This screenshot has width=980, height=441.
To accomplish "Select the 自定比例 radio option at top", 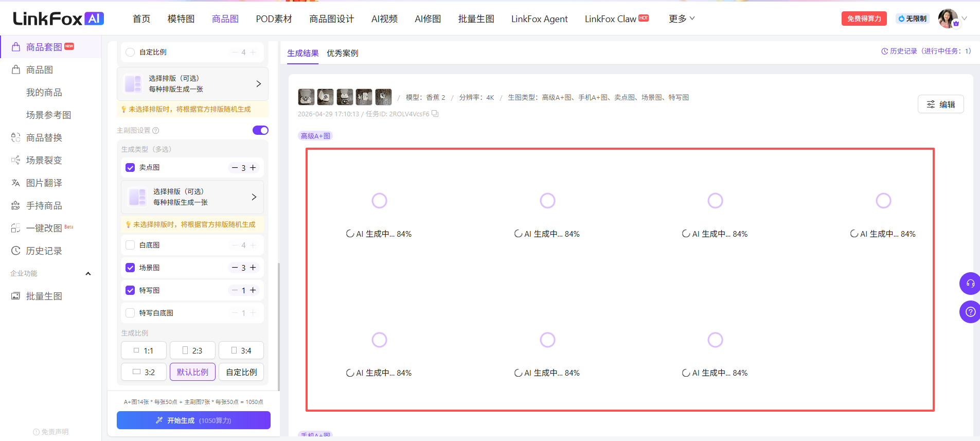I will (x=130, y=52).
